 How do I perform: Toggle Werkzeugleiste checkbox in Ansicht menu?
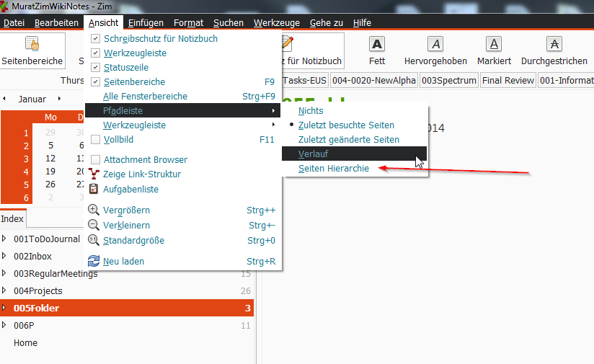click(95, 53)
